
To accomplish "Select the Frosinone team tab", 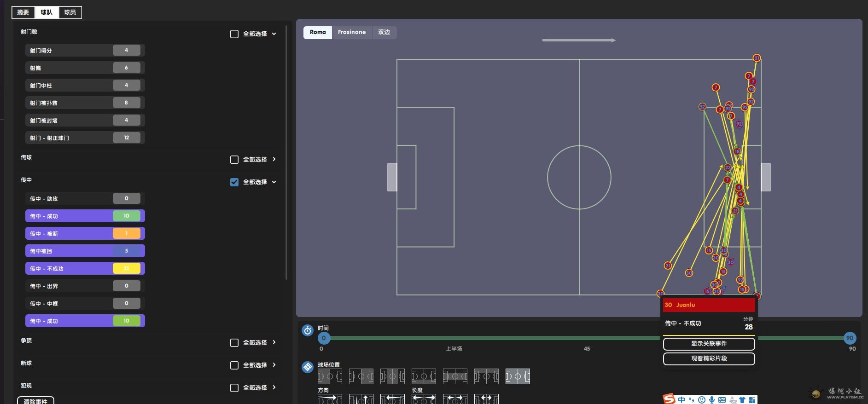I will pyautogui.click(x=352, y=32).
